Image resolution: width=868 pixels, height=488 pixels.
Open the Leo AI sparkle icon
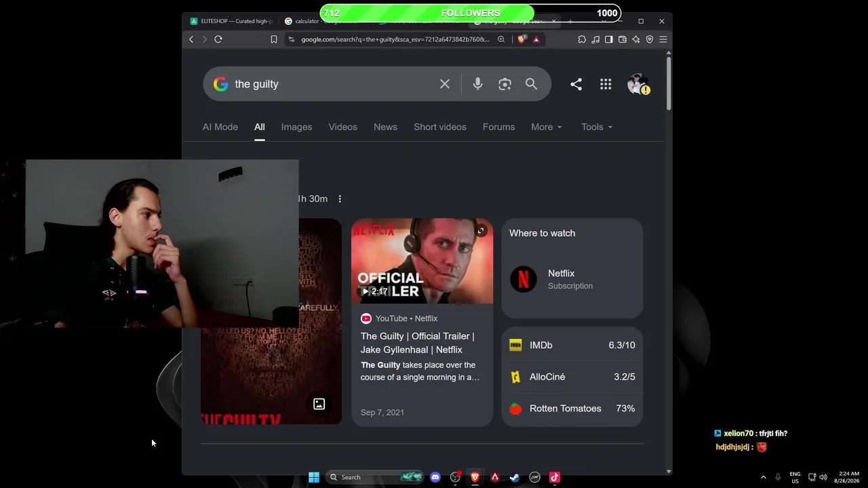point(636,39)
